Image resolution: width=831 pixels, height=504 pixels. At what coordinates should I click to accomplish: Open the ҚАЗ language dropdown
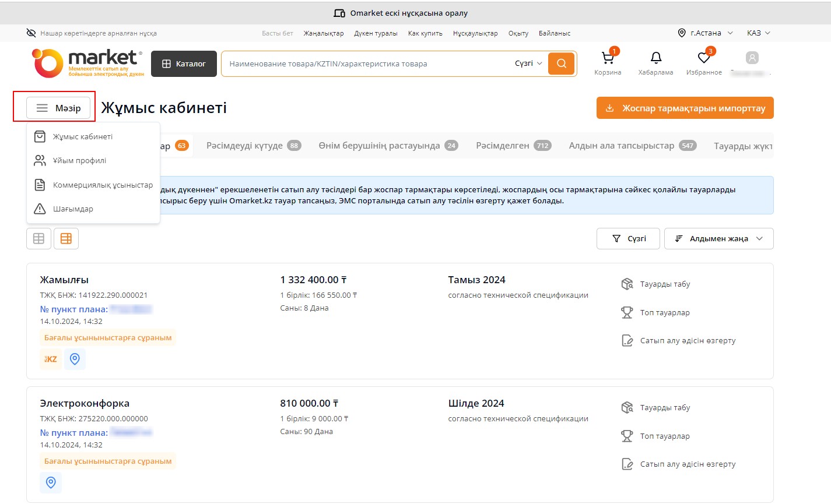pos(758,33)
